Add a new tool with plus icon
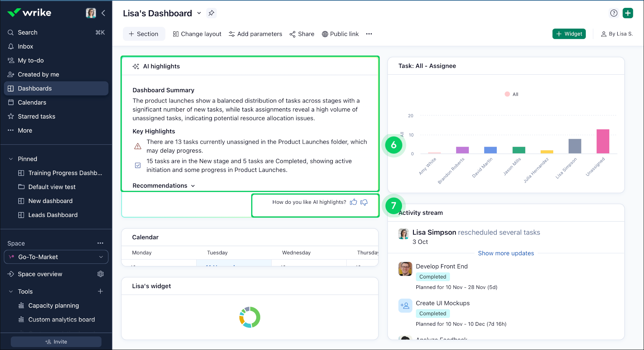Image resolution: width=644 pixels, height=350 pixels. pos(100,291)
